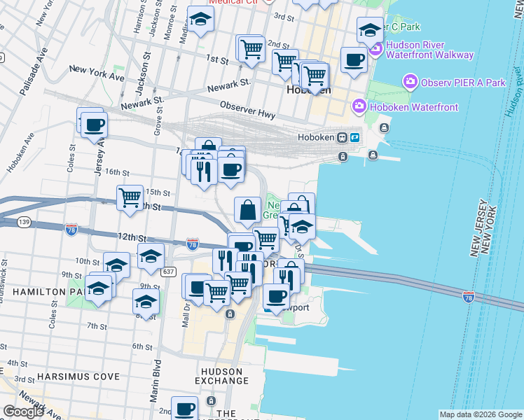Image resolution: width=524 pixels, height=420 pixels.
Task: Click the large shopping bag marker beside the green park
Action: point(247,210)
